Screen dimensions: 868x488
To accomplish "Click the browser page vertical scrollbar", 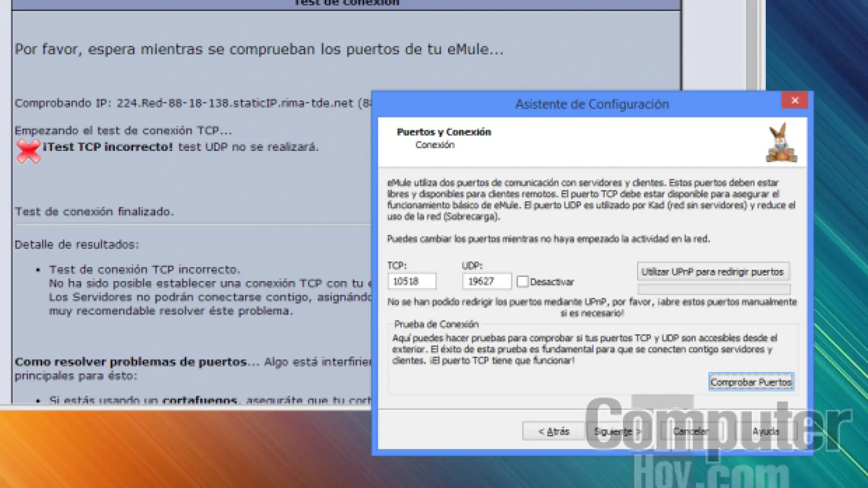I will [x=752, y=45].
